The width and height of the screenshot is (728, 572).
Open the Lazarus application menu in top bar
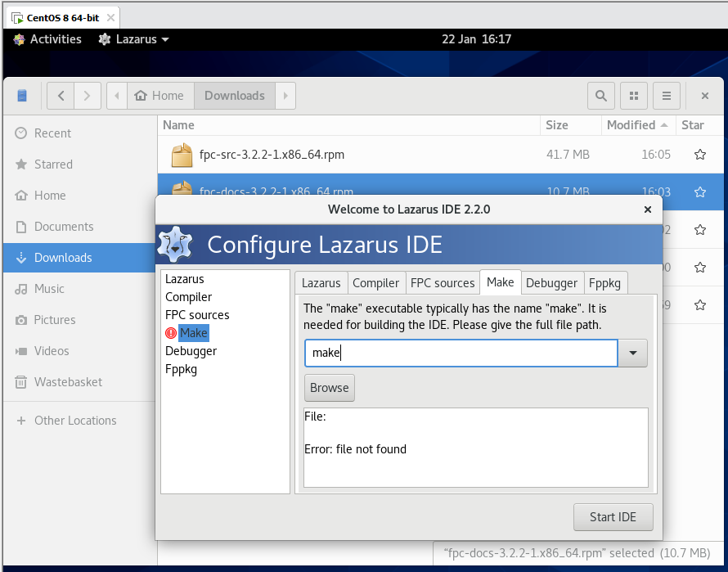click(x=133, y=39)
